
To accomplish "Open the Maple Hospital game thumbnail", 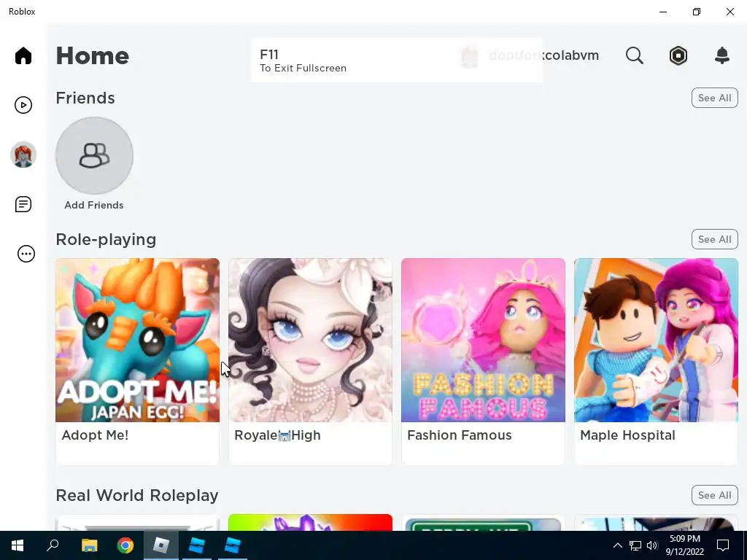I will 656,340.
